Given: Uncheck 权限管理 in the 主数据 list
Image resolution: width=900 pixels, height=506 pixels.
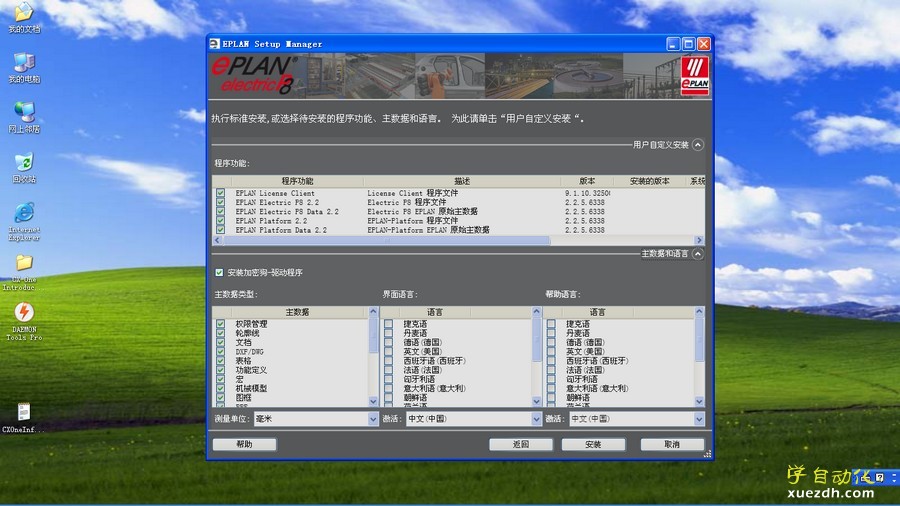Looking at the screenshot, I should click(x=220, y=324).
